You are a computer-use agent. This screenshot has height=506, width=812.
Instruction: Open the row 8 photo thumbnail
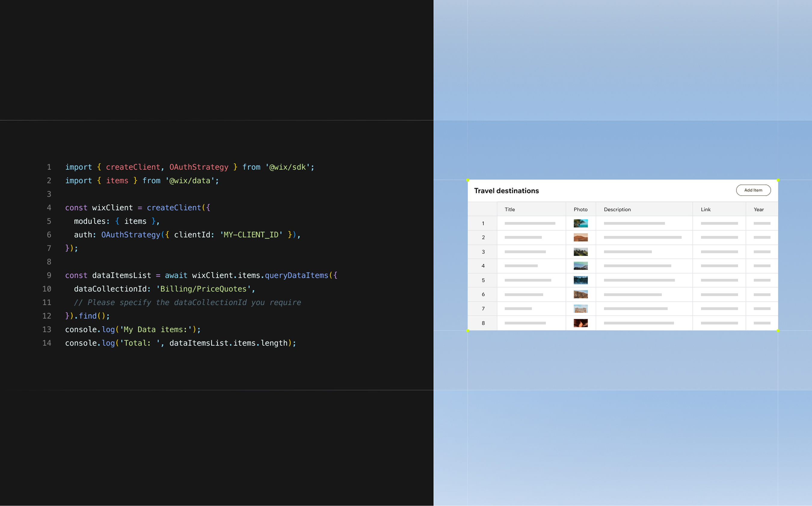tap(580, 323)
